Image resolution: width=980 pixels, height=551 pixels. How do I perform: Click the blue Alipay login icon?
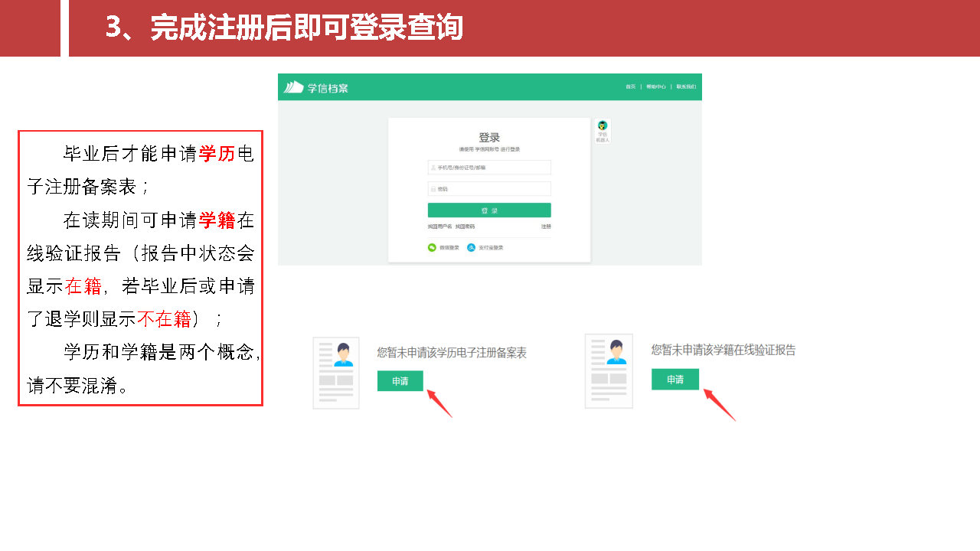click(x=472, y=247)
